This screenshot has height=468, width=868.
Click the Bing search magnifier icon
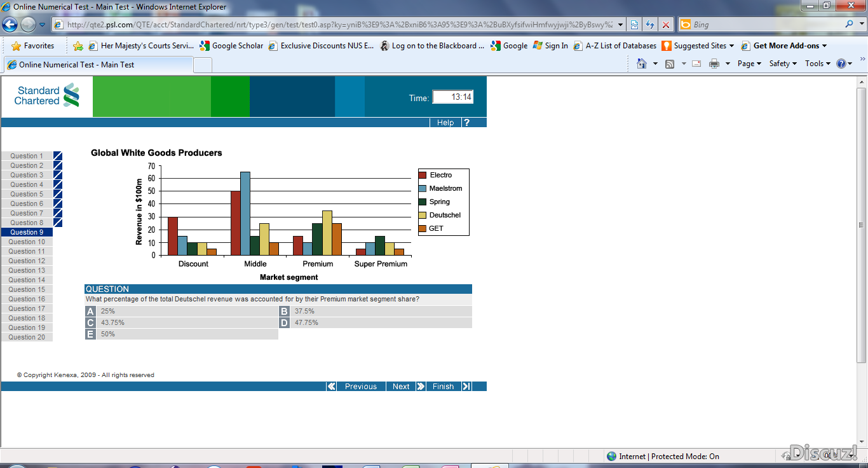point(850,24)
